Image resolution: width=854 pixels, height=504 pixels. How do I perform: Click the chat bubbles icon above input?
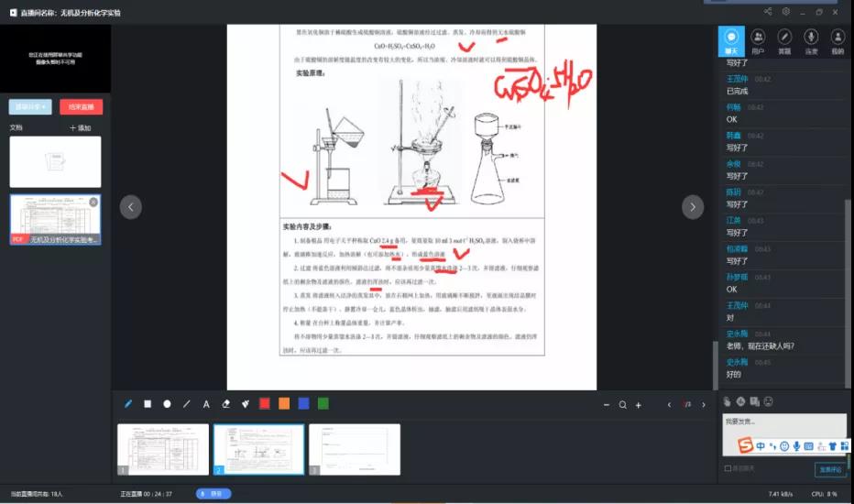(x=754, y=401)
